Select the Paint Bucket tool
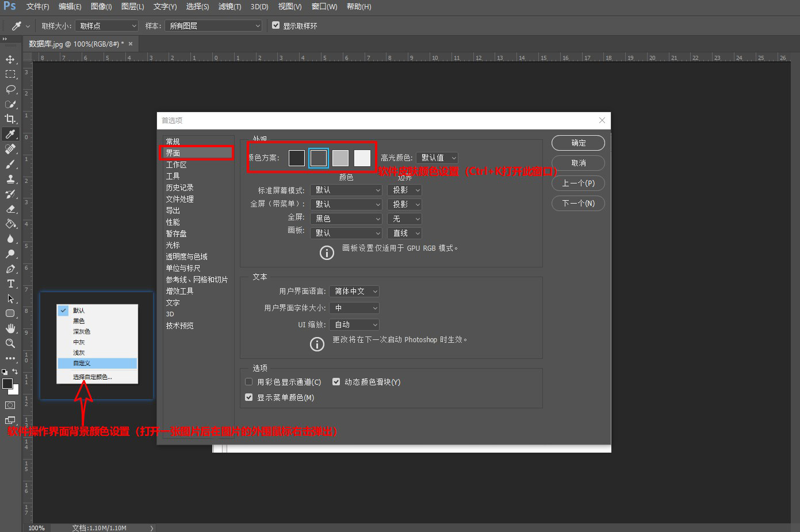 (10, 224)
